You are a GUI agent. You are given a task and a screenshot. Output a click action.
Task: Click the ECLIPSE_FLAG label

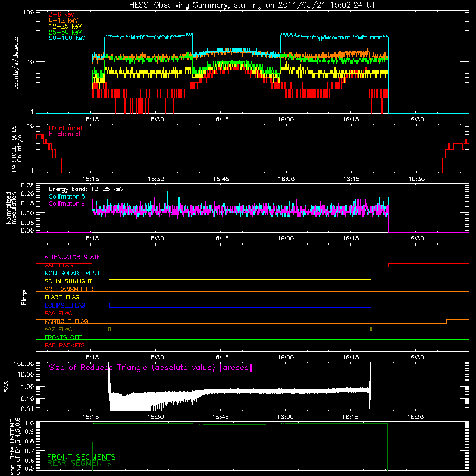click(x=65, y=305)
